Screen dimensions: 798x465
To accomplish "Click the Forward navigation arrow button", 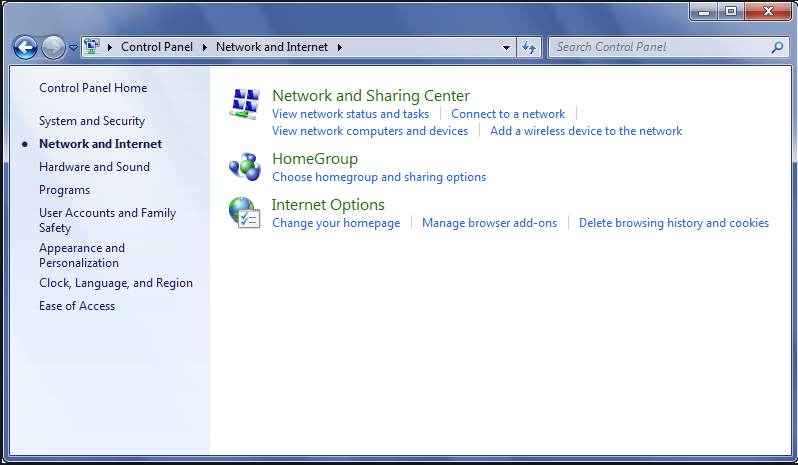I will click(x=53, y=48).
